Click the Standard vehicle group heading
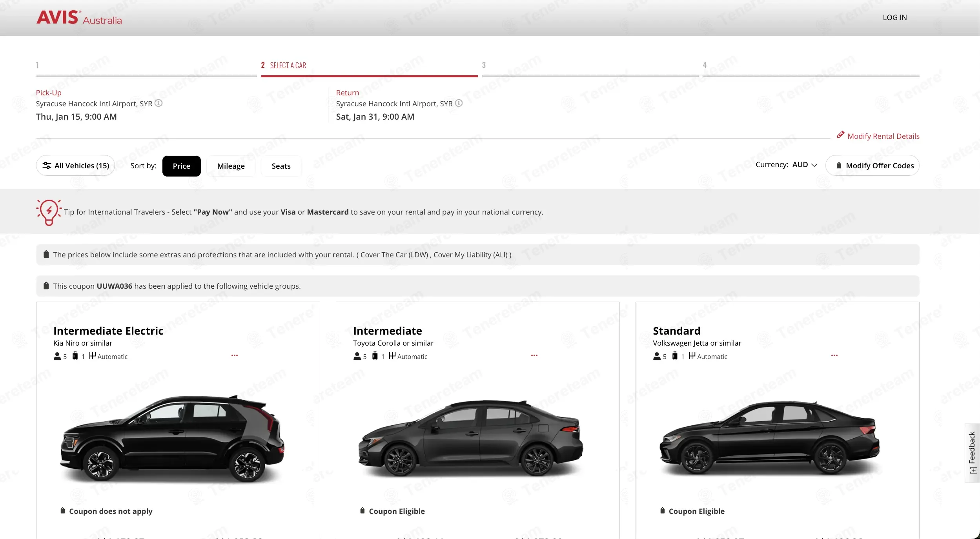This screenshot has height=539, width=980. tap(677, 331)
